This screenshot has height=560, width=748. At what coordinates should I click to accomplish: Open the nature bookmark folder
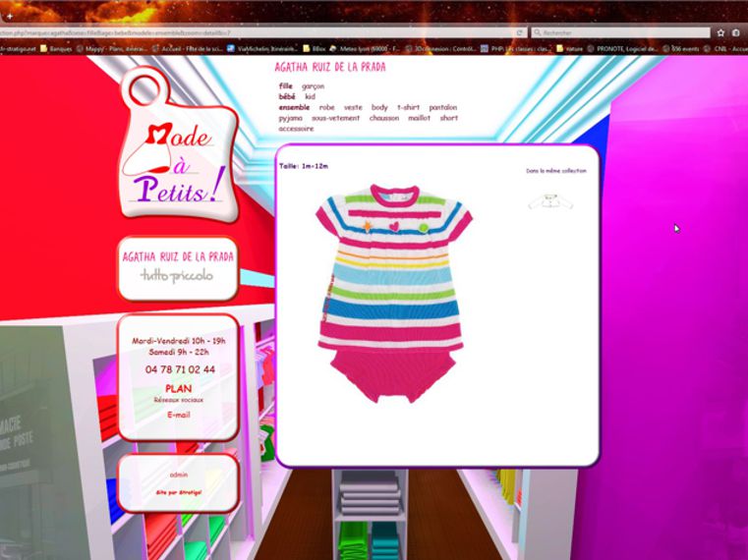[569, 49]
